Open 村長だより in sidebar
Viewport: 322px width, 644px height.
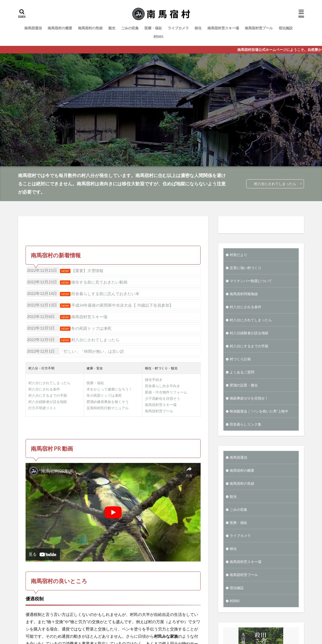[261, 255]
